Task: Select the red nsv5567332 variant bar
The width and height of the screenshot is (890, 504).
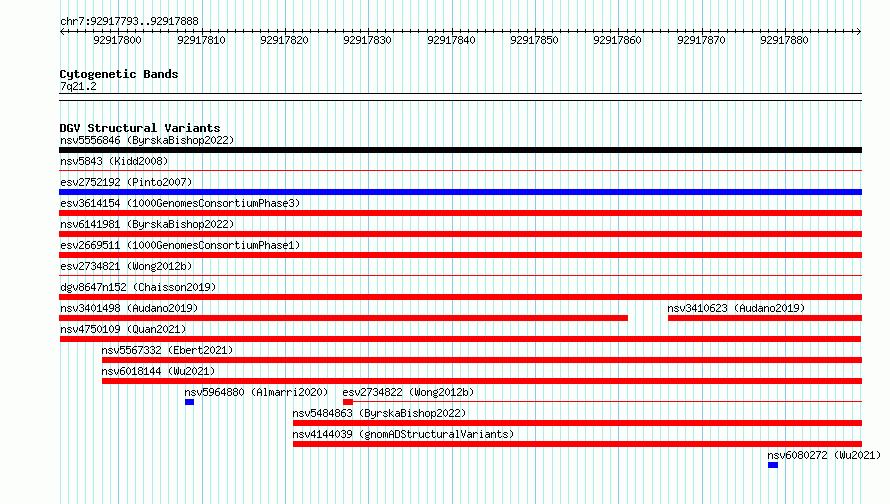Action: pos(482,360)
